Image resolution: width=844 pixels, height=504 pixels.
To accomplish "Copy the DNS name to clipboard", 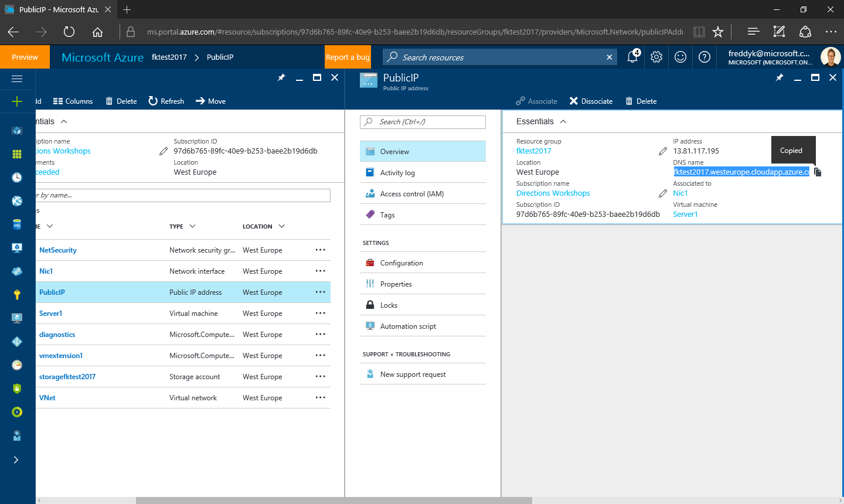I will [818, 172].
